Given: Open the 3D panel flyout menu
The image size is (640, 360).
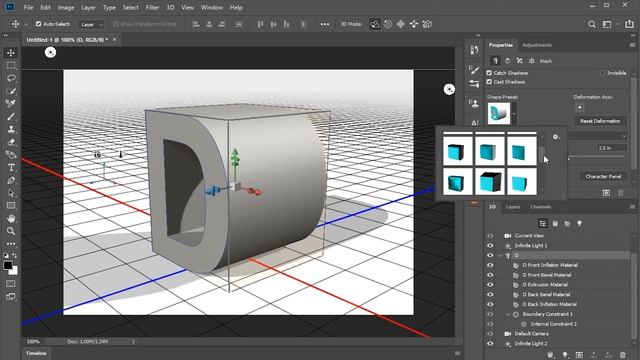Looking at the screenshot, I should (x=632, y=207).
